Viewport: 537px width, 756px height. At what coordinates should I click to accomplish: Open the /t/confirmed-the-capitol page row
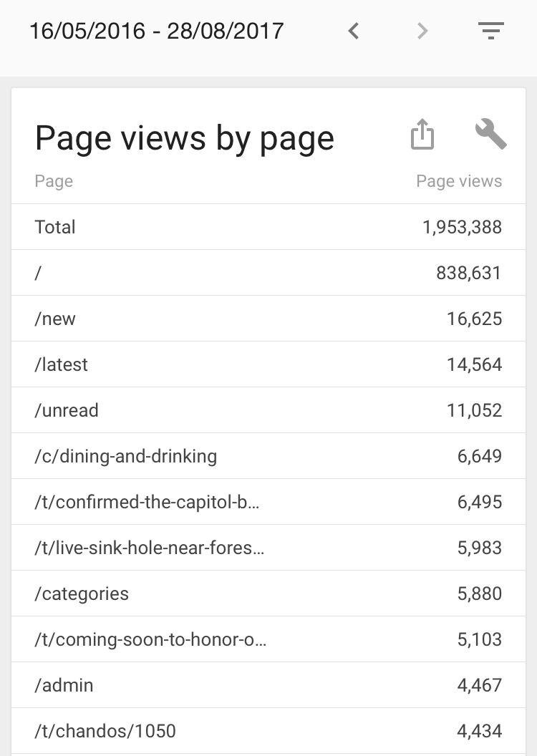click(x=268, y=502)
